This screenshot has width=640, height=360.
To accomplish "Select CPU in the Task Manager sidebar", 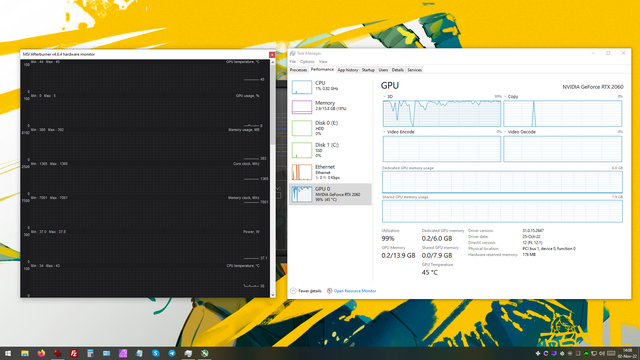I will (x=330, y=87).
